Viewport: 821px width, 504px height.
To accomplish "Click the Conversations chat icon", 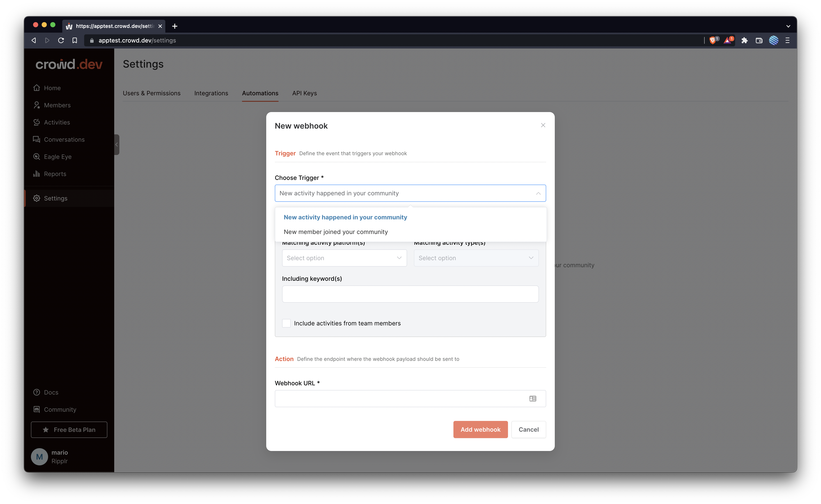I will point(37,139).
